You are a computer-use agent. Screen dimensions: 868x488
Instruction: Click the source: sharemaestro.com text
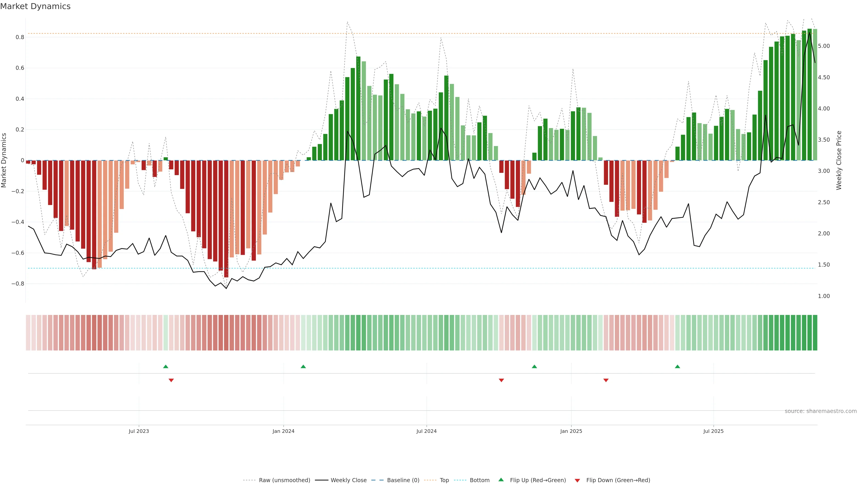(821, 411)
